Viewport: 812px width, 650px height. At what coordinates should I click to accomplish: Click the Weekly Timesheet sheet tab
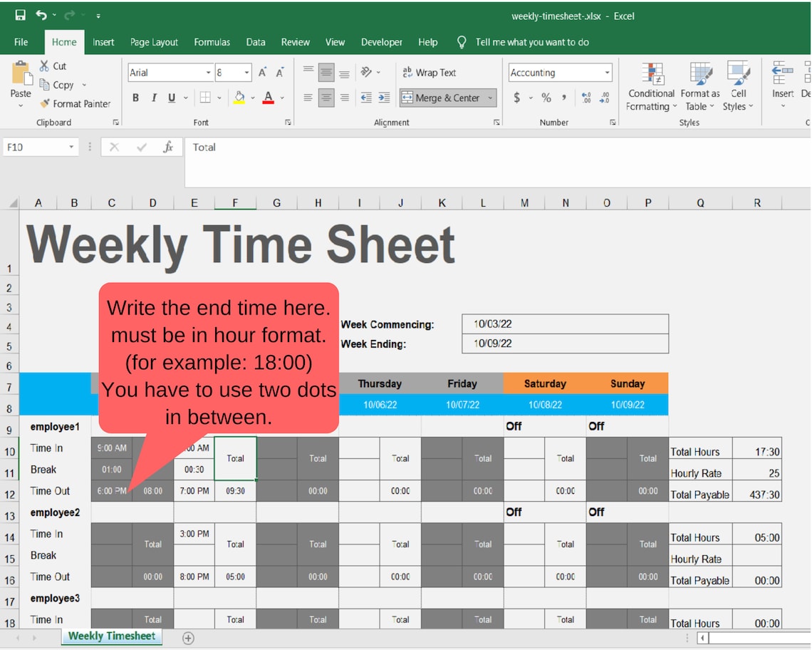coord(111,636)
